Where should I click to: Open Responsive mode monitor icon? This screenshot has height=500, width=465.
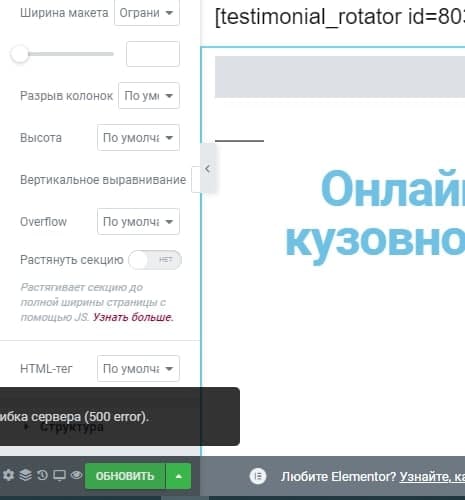(60, 475)
